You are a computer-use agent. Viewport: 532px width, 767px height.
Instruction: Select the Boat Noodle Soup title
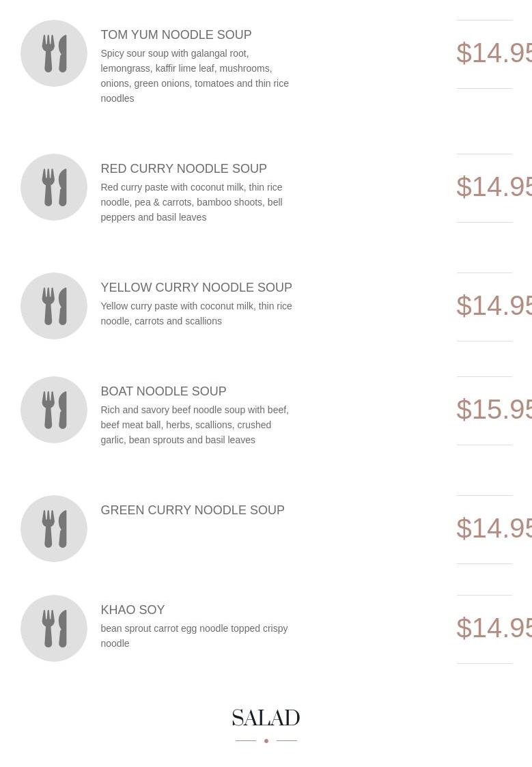[163, 391]
